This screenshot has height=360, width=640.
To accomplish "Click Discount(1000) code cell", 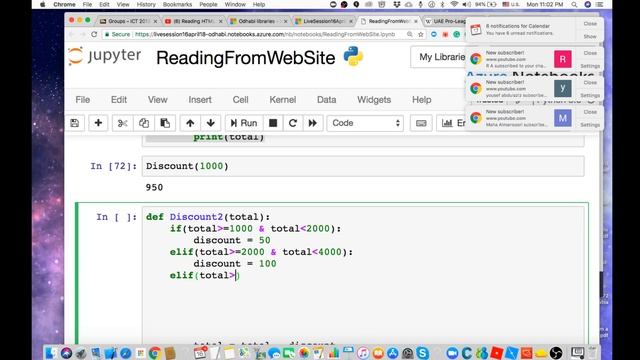I will (x=363, y=166).
